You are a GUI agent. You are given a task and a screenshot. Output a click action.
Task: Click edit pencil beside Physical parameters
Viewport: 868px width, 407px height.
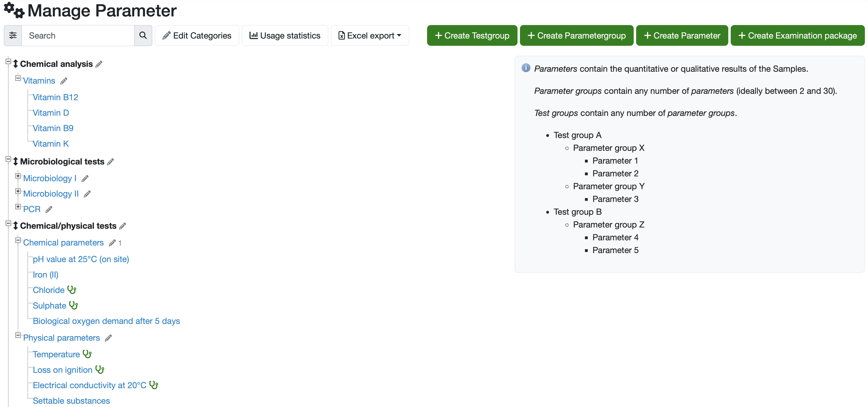108,338
